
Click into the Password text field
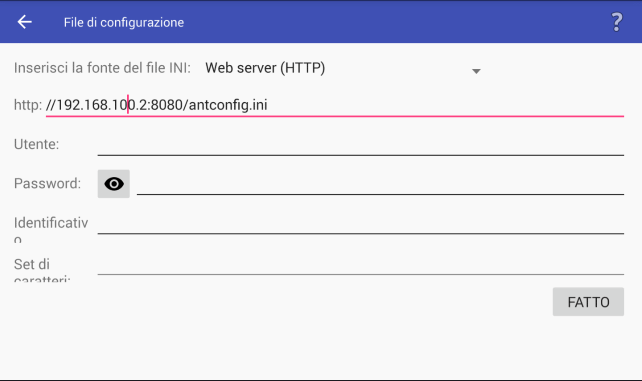tap(380, 183)
